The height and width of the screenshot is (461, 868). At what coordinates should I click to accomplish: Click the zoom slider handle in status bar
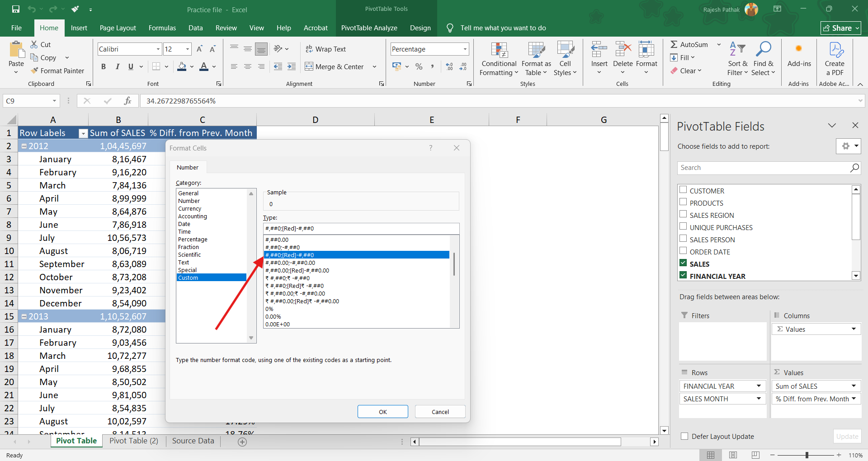click(807, 455)
